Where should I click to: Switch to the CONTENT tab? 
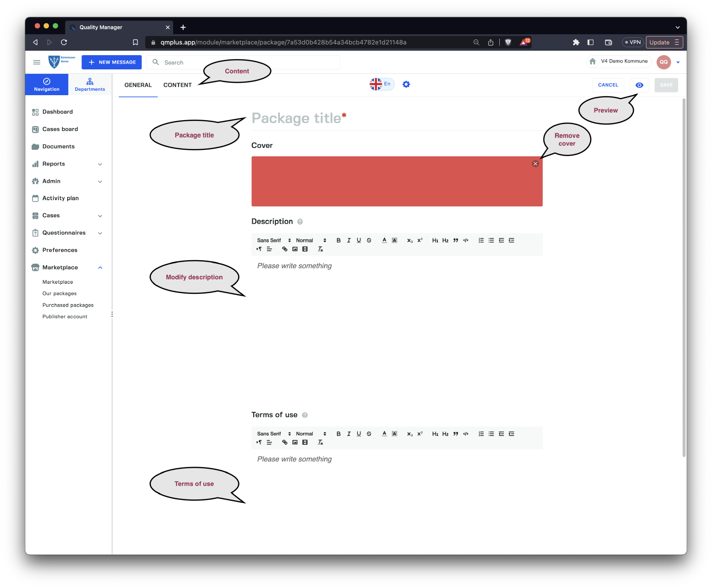[x=178, y=85]
